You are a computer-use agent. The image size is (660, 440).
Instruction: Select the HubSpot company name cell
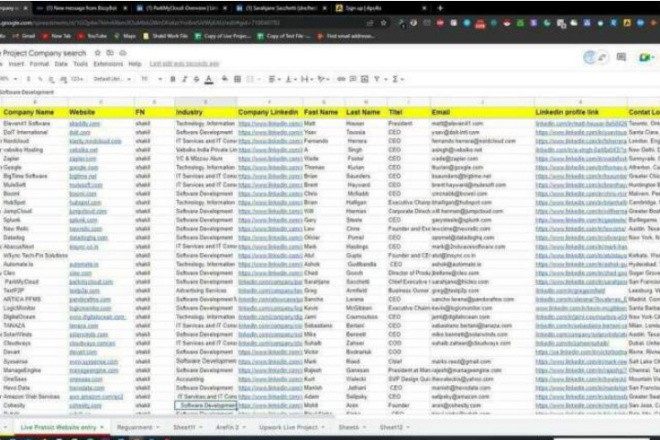[x=35, y=203]
